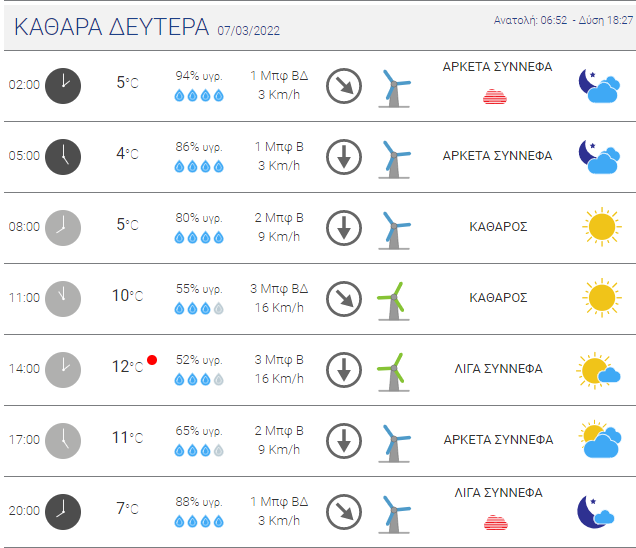Click the moon and cloud icon at 20:00
The image size is (636, 548).
(596, 512)
